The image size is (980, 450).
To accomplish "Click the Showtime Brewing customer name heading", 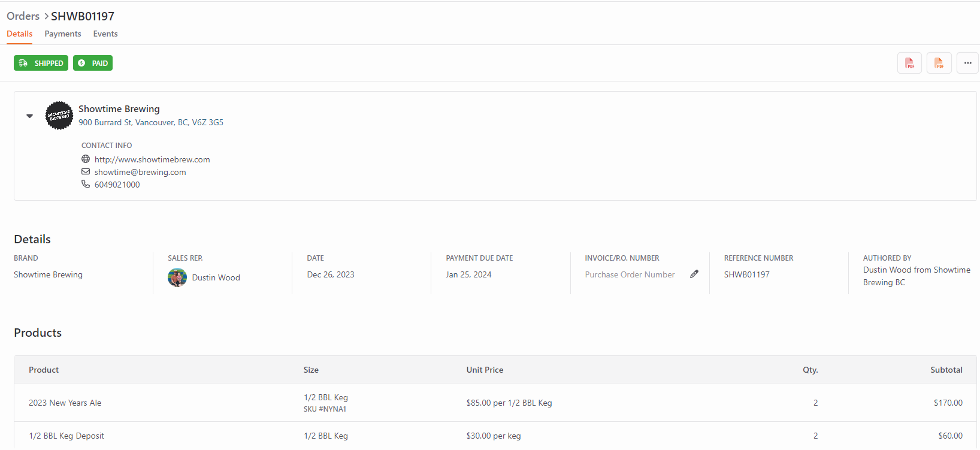I will pyautogui.click(x=119, y=108).
